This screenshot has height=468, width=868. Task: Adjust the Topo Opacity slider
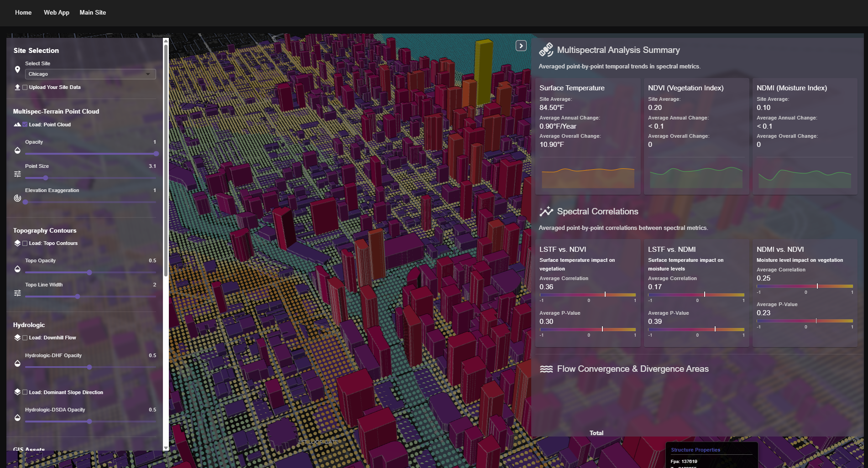point(90,272)
